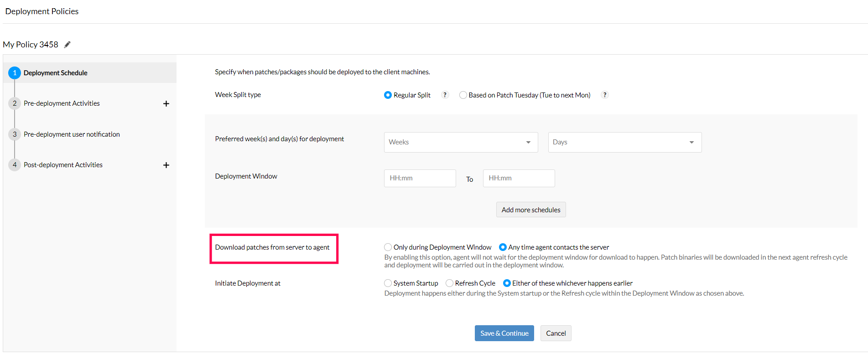
Task: Open the Days dropdown
Action: [624, 142]
